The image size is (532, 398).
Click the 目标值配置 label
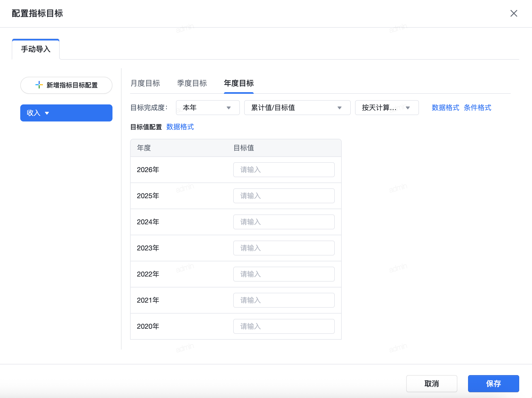click(x=146, y=127)
